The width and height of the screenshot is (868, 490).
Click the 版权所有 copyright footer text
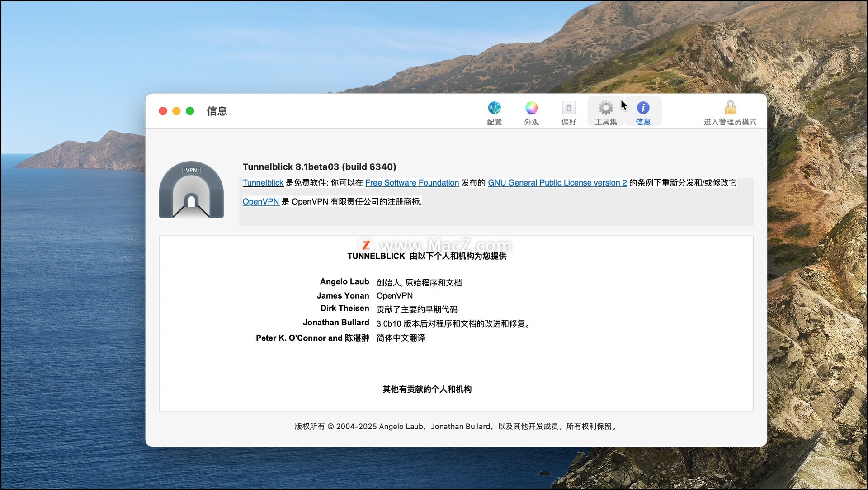(456, 427)
